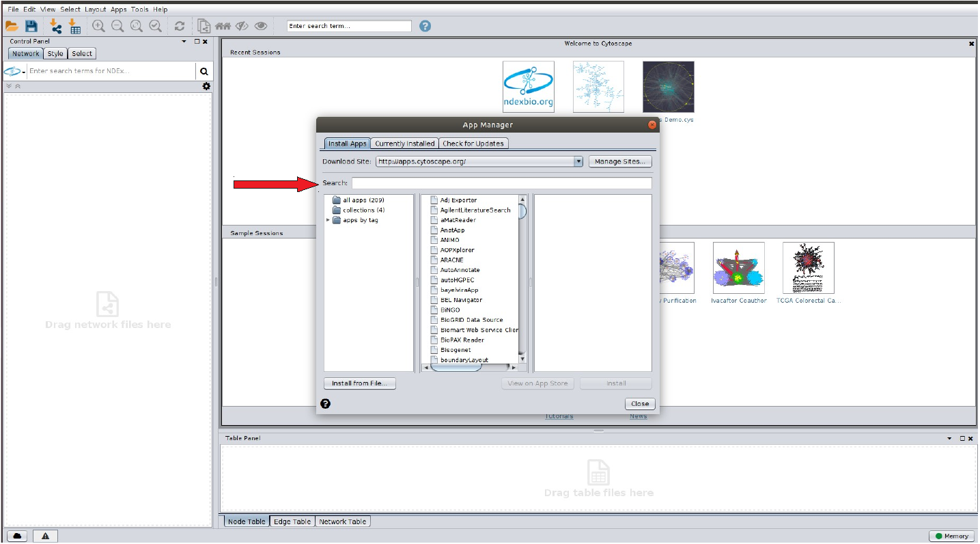Click the blue Help question icon in toolbar
980x544 pixels.
[x=425, y=26]
